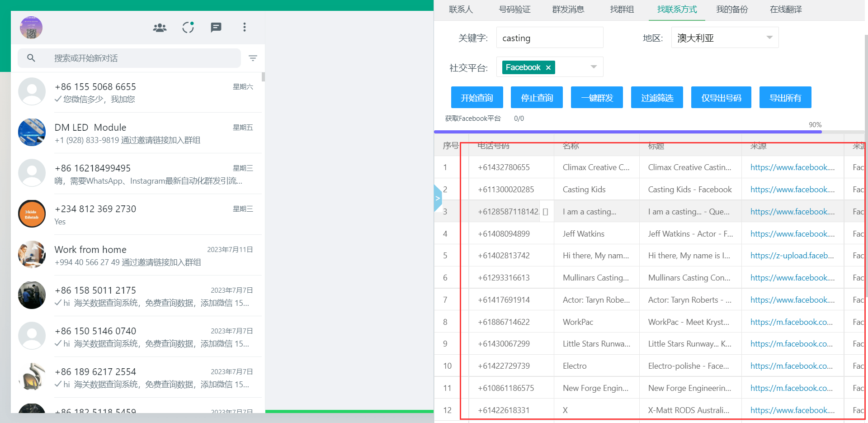Open the Casting Kids Facebook source link
Screen dimensions: 868x423
coord(792,190)
